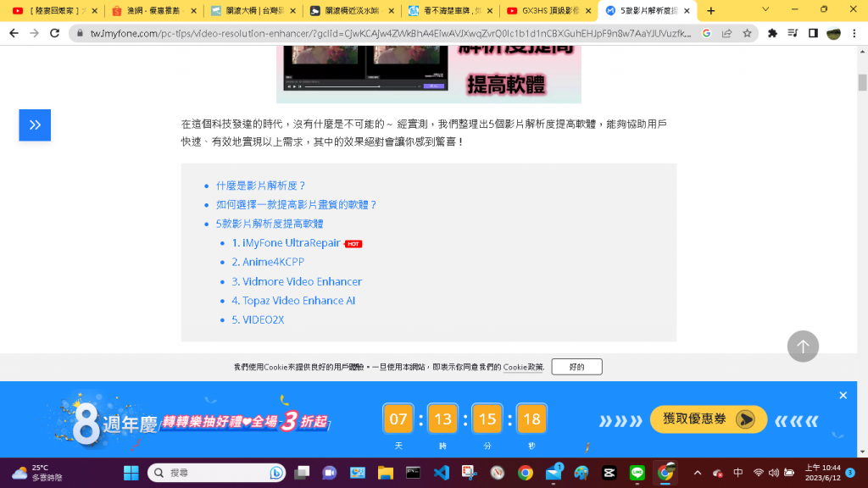This screenshot has width=868, height=488.
Task: Open File Explorer from the taskbar
Action: [386, 473]
